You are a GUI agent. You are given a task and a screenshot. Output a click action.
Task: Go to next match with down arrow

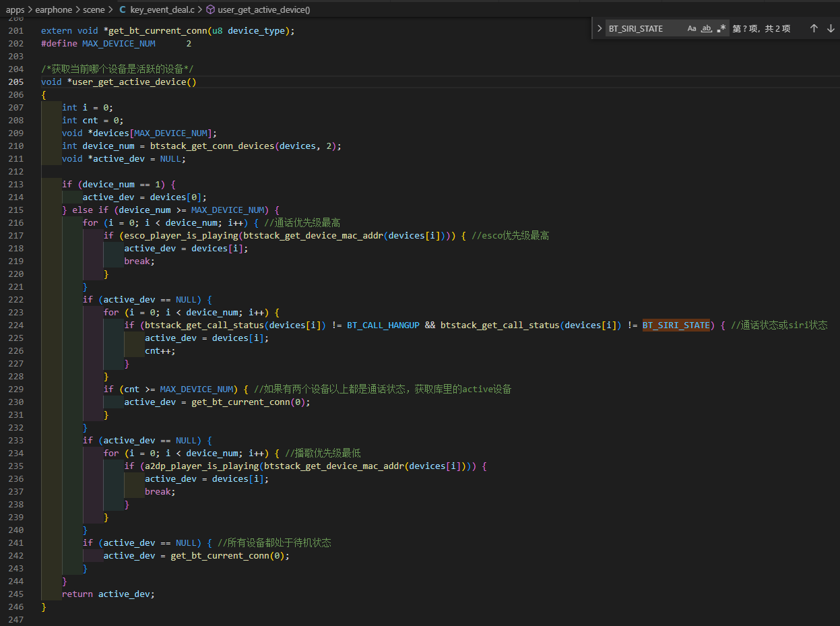(x=831, y=28)
